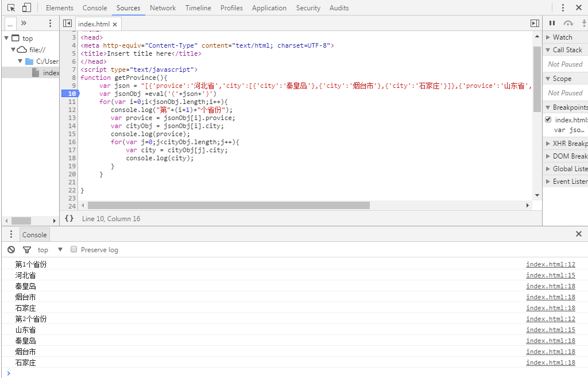Viewport: 588px width, 378px height.
Task: Collapse the Breakpoints section
Action: [x=548, y=107]
